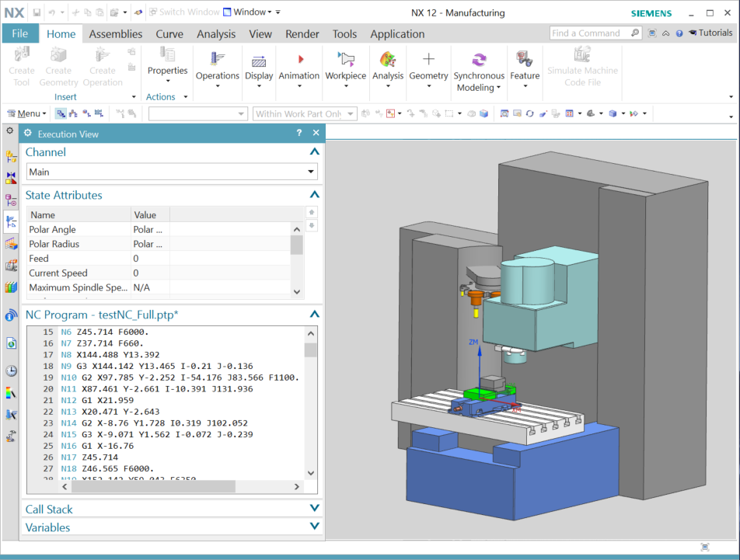Open Machine Tool Navigator in the resource bar
Viewport: 740px width, 560px height.
tap(12, 266)
